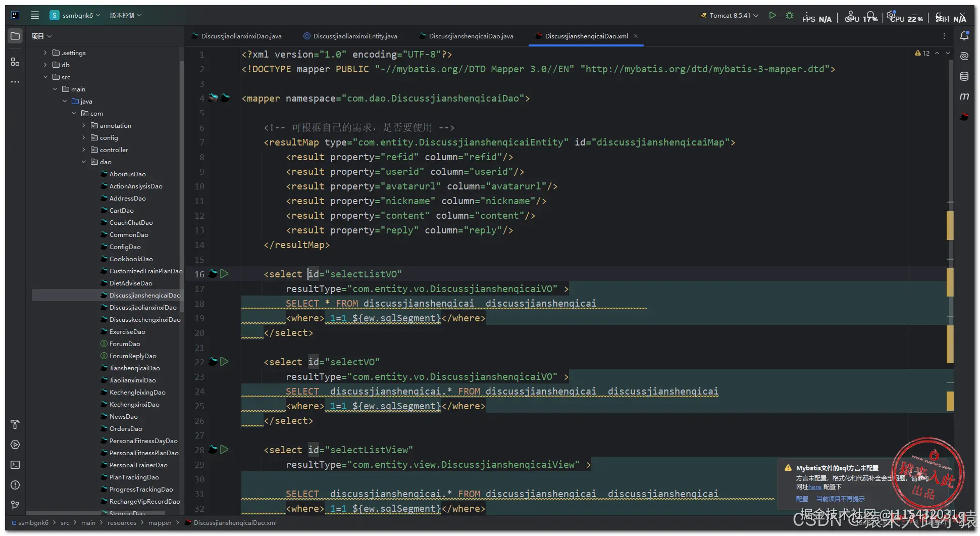Screen dimensions: 980x536
Task: Select AboutusDao in the project tree
Action: (127, 174)
